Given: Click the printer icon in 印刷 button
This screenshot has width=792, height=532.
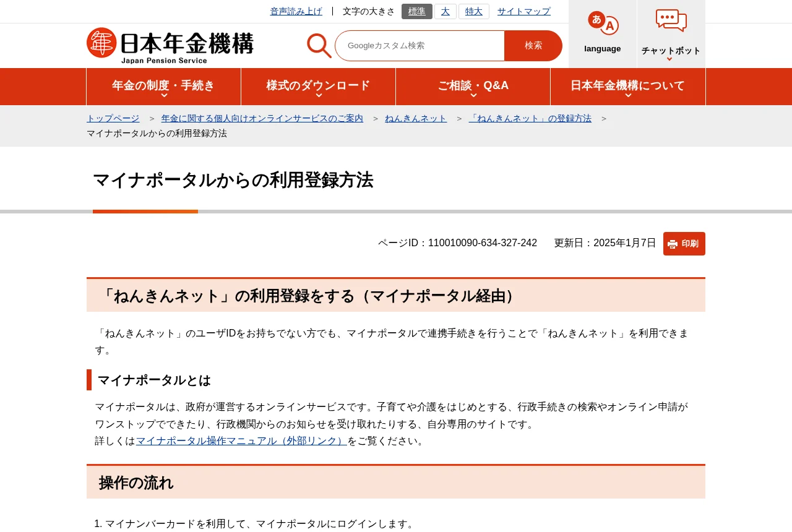Looking at the screenshot, I should pyautogui.click(x=673, y=244).
